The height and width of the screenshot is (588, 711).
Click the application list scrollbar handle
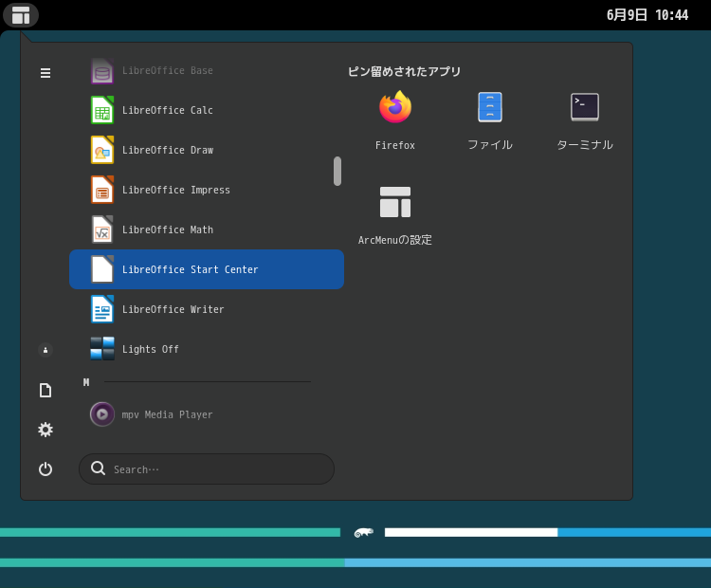[x=337, y=171]
